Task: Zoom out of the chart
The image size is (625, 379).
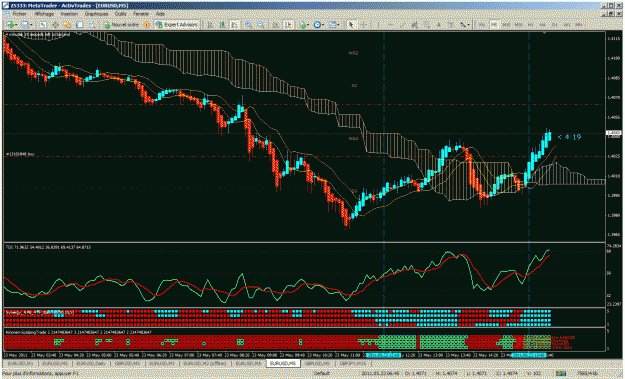Action: tap(260, 25)
